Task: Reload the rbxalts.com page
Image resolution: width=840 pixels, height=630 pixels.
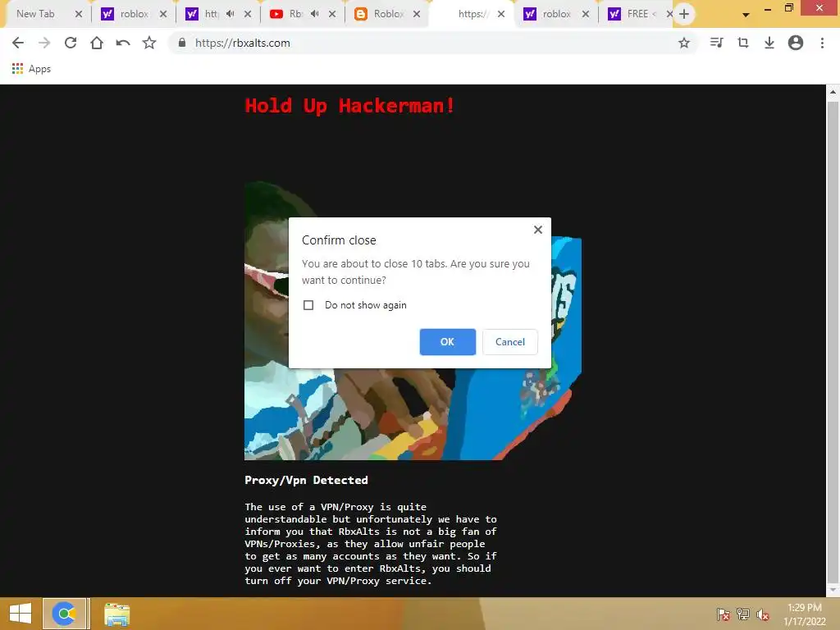Action: click(71, 43)
